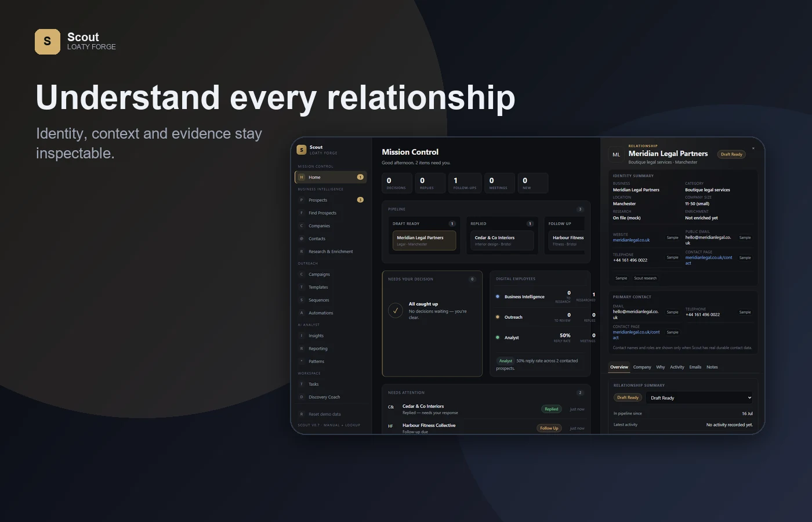Open Research & Enrichment icon
Screen dimensions: 812x522
302,252
